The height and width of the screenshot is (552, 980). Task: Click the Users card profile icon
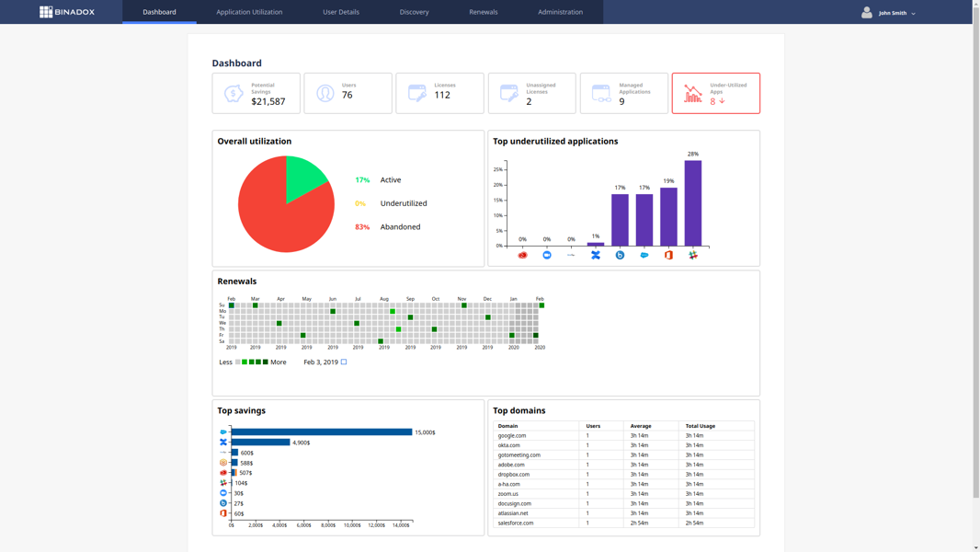[x=325, y=93]
